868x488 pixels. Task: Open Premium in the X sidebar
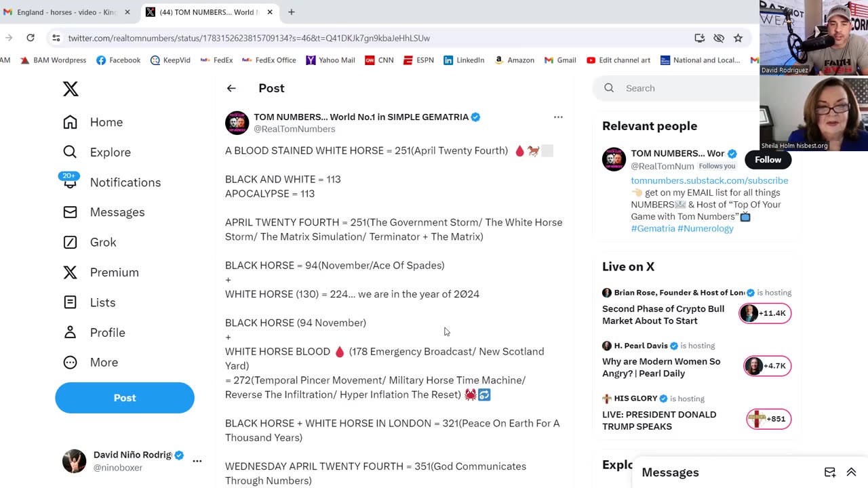[100, 272]
